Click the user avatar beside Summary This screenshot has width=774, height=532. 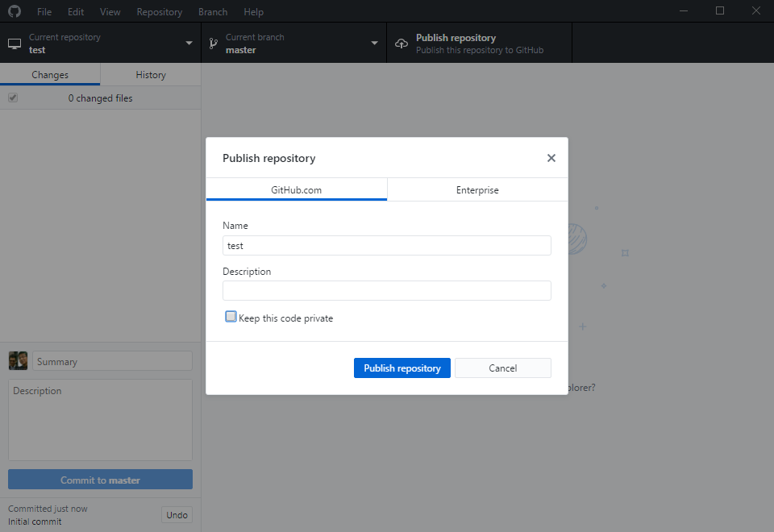(18, 360)
